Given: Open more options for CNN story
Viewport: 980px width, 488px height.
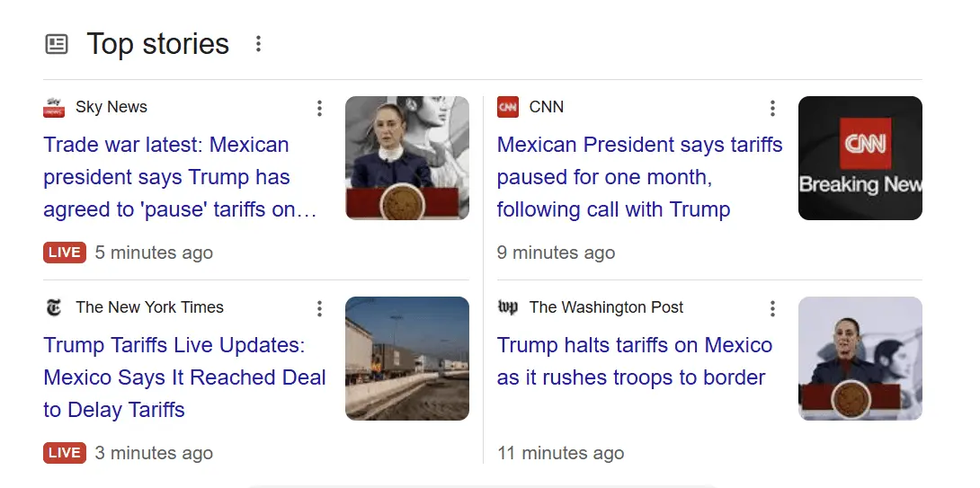Looking at the screenshot, I should pos(772,109).
